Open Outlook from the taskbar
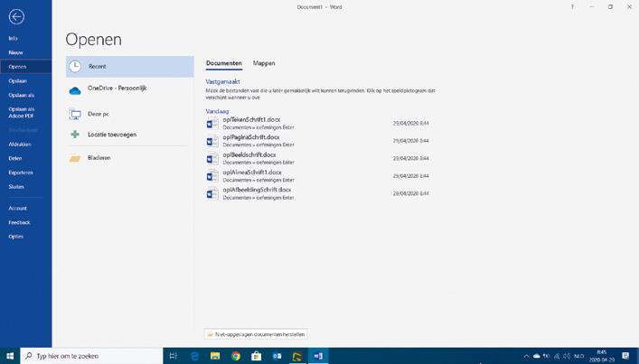The height and width of the screenshot is (364, 639). pos(277,356)
